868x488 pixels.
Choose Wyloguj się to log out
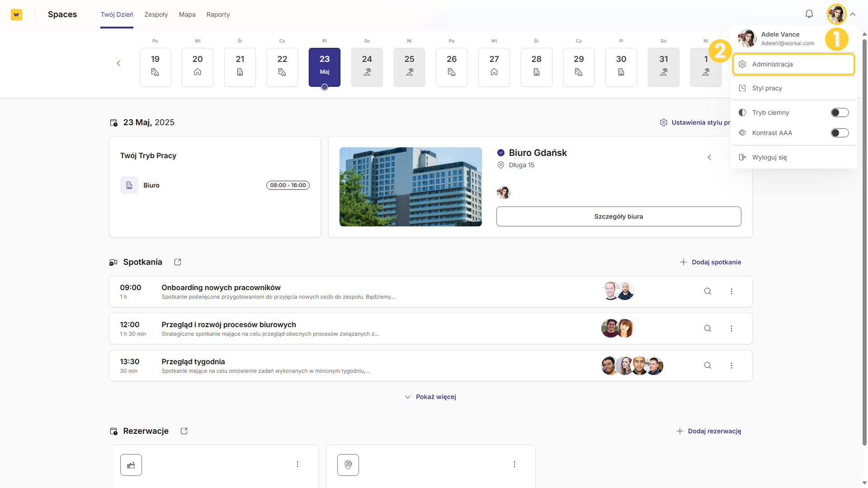pyautogui.click(x=793, y=157)
